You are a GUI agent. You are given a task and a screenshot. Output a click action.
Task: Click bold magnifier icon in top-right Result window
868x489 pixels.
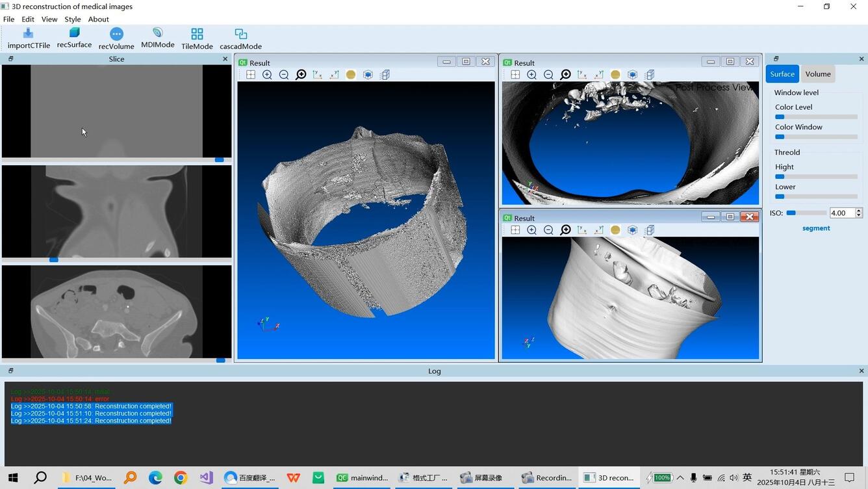tap(566, 75)
